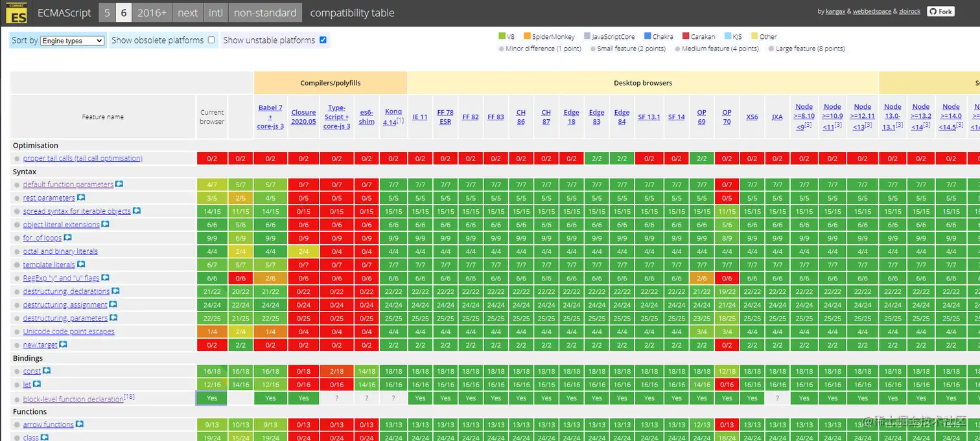Click the FF 78 ESR column header
This screenshot has width=980, height=441.
click(445, 117)
